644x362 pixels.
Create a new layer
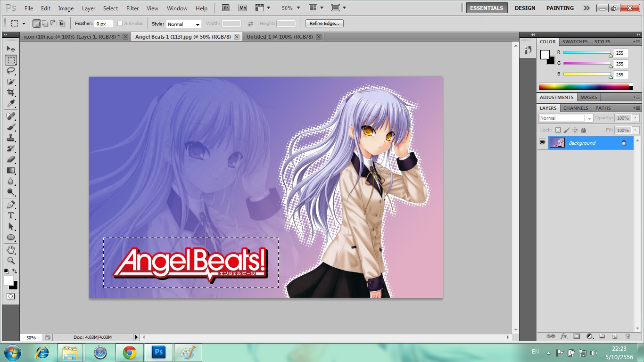click(x=614, y=336)
